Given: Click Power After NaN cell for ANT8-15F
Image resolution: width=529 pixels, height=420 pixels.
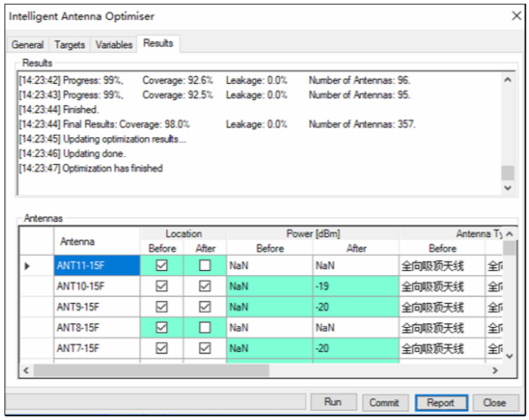Looking at the screenshot, I should tap(356, 327).
